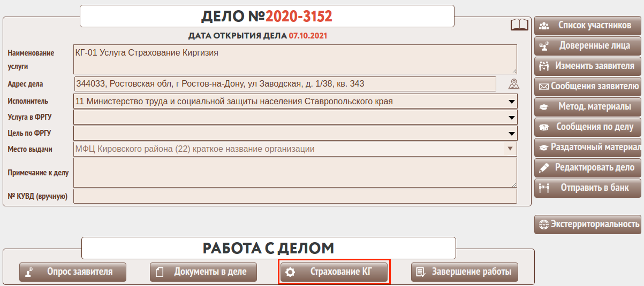The image size is (644, 286).
Task: Open Сообщения заявителю envelope button
Action: coord(588,86)
